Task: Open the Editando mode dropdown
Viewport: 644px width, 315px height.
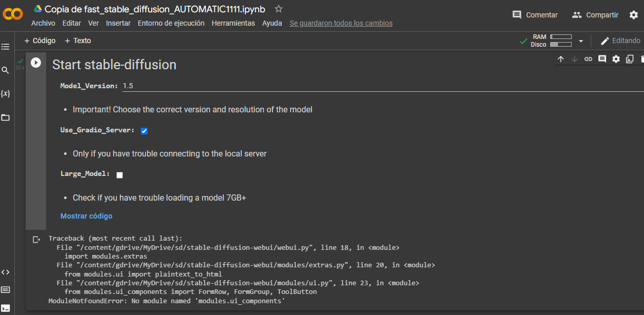Action: [620, 41]
